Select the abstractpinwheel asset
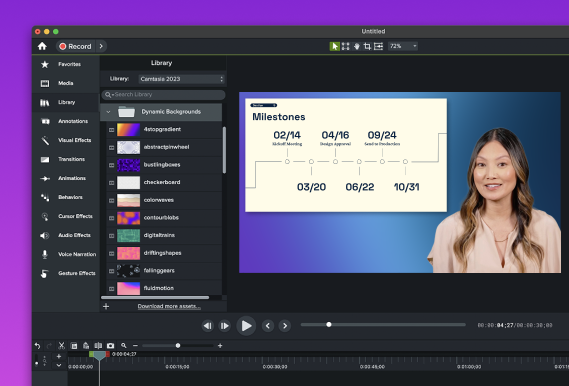569x386 pixels. 164,147
